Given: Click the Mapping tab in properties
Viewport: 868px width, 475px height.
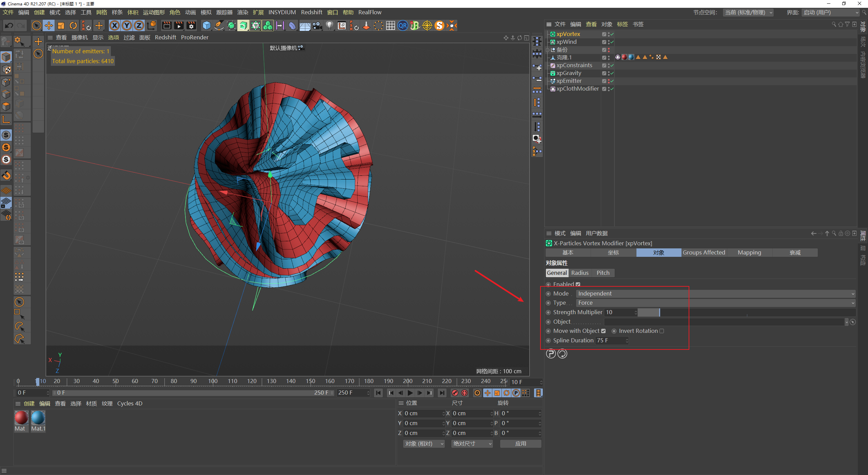Looking at the screenshot, I should click(750, 252).
